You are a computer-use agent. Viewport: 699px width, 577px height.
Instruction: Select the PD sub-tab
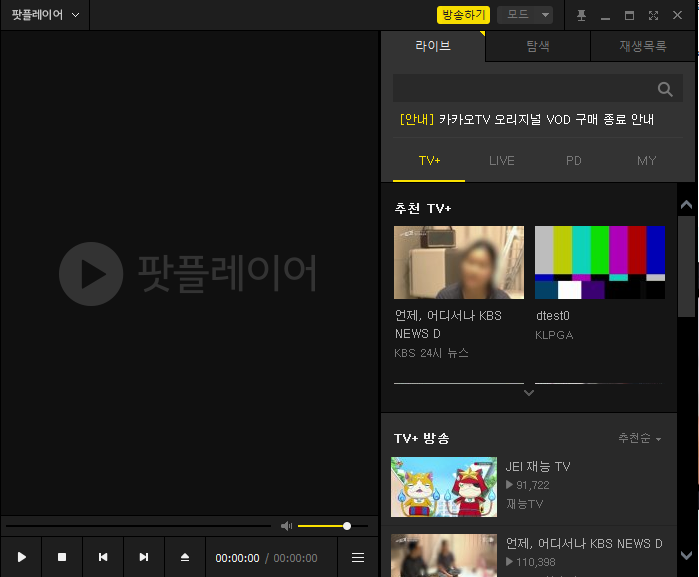tap(574, 161)
